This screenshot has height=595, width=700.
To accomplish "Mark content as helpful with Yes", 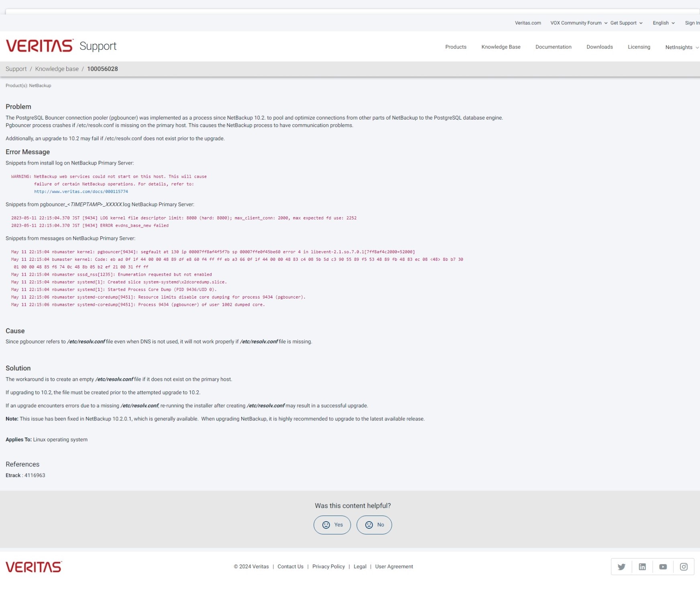I will point(332,525).
